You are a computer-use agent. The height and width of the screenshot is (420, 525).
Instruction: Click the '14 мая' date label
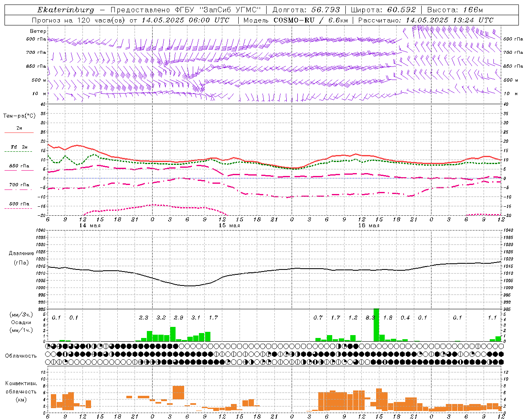click(x=90, y=226)
